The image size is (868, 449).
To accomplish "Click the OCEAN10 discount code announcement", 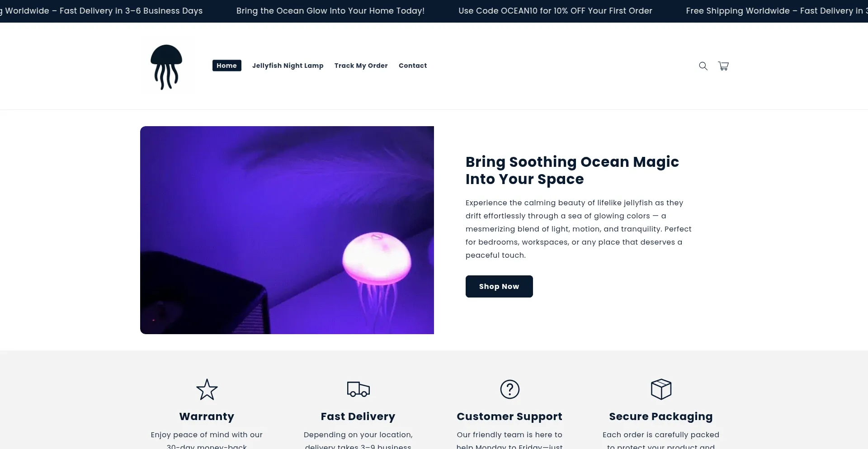I will [x=555, y=11].
